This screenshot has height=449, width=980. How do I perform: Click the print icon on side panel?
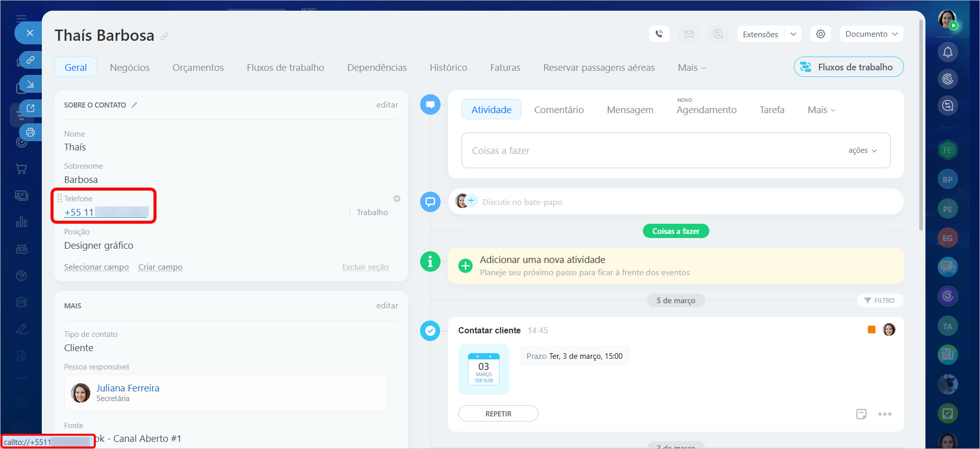pos(31,133)
